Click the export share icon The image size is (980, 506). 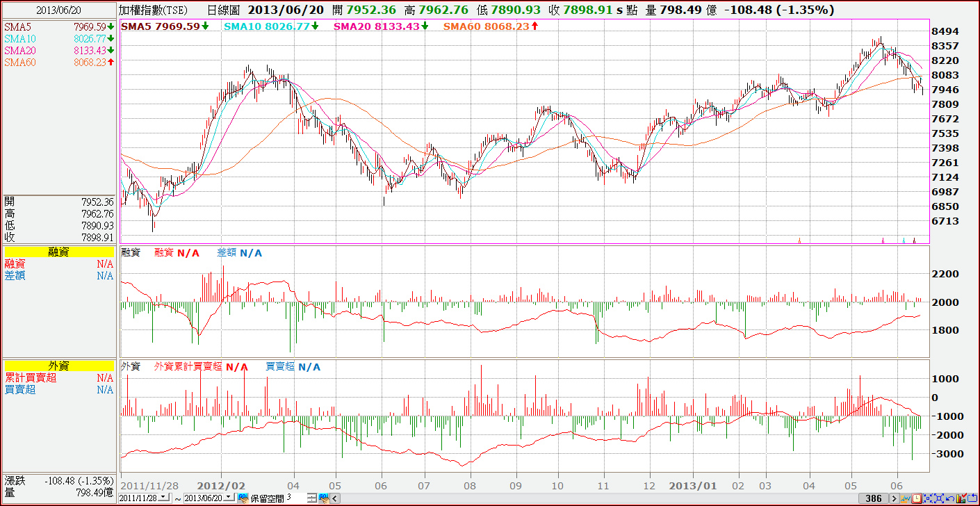972,498
